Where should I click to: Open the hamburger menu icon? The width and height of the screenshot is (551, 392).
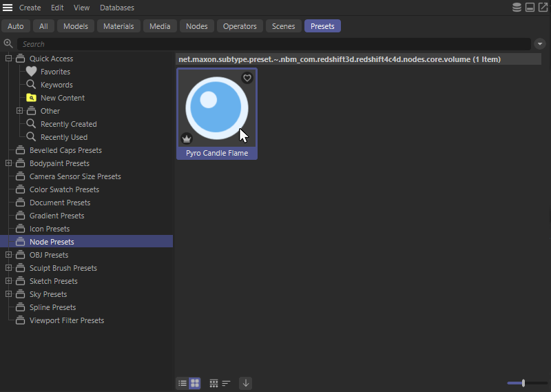point(8,8)
